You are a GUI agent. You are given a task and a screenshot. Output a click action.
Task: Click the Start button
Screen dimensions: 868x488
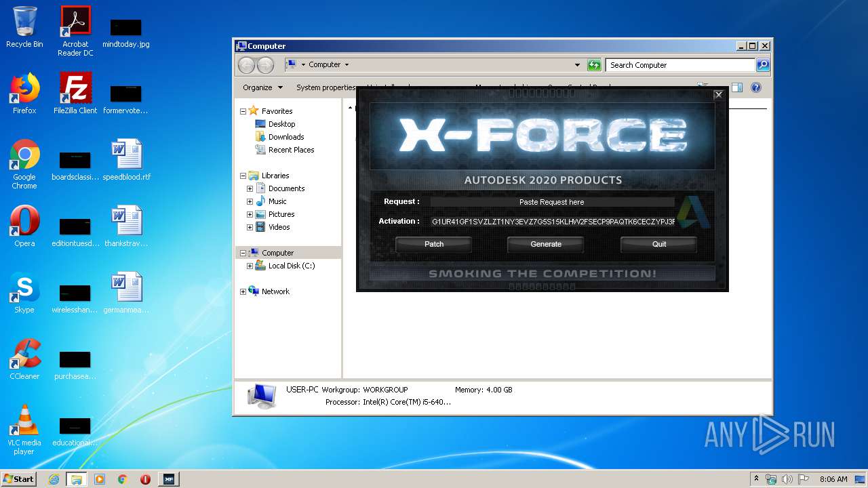coord(19,479)
